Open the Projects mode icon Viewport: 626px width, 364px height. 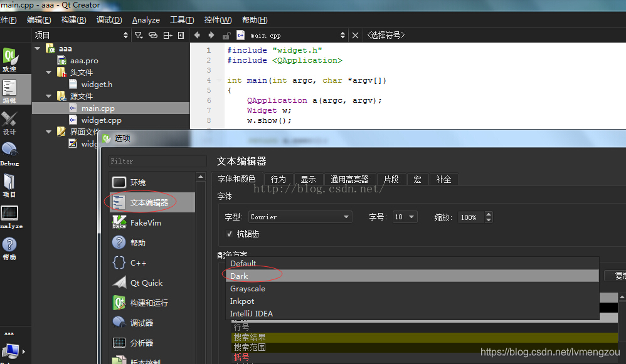(9, 185)
